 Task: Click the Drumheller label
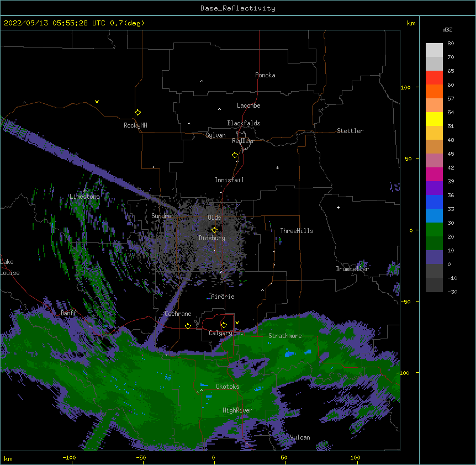[352, 269]
